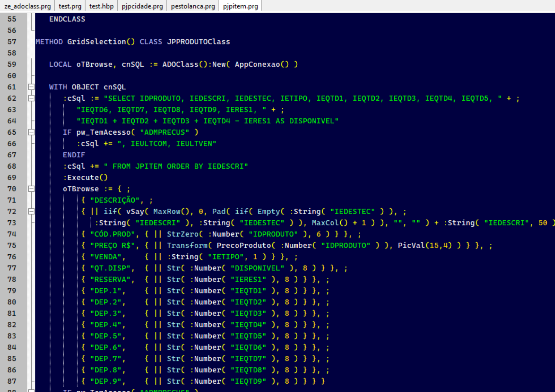Viewport: 555px width, 392px height.
Task: Click the ENDIF keyword on line 67
Action: pos(74,155)
